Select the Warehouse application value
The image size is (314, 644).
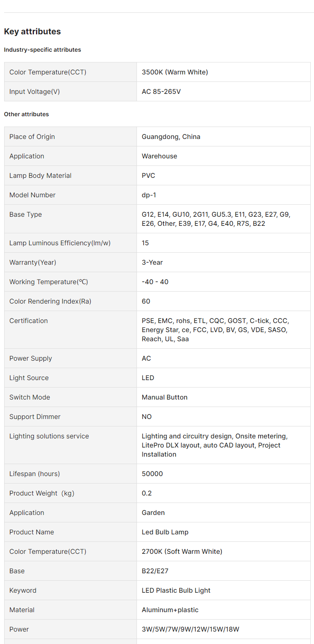tap(159, 156)
